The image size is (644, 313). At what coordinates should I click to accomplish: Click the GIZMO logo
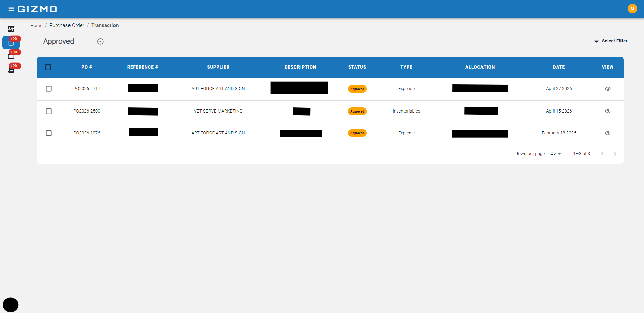click(37, 9)
